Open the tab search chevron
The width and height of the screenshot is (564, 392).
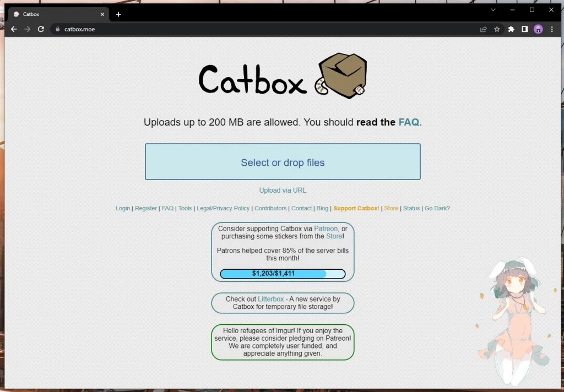tap(493, 10)
